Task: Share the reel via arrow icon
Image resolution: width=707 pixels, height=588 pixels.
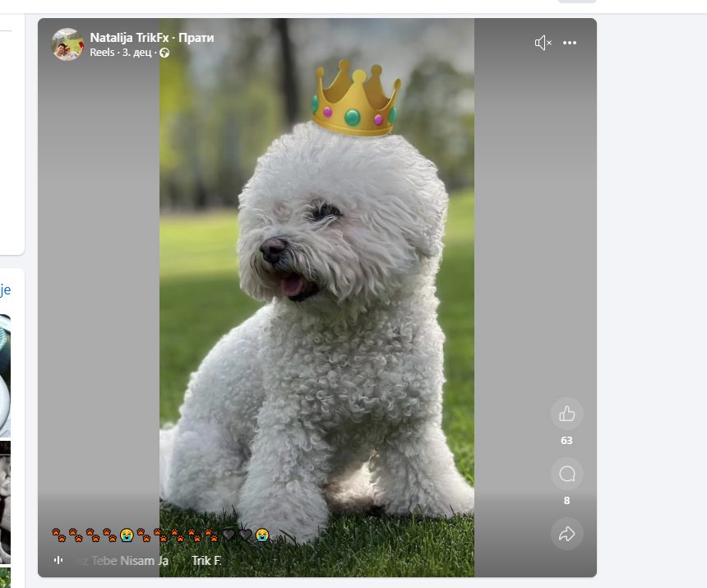Action: [x=566, y=534]
